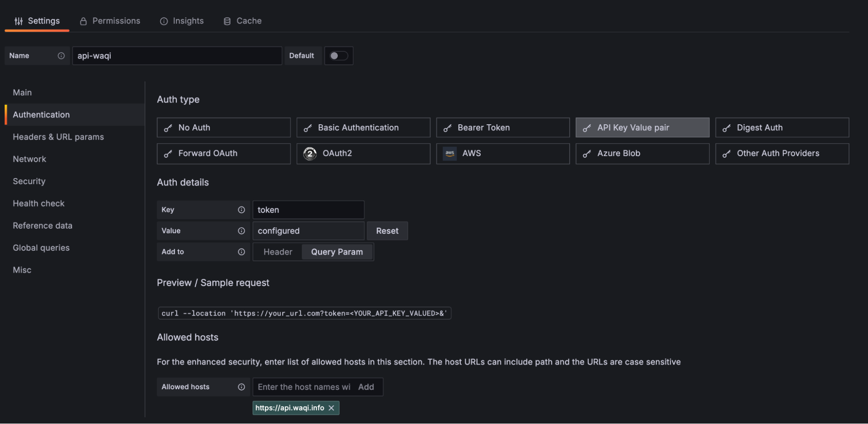Click the lock icon beside Permissions
Viewport: 868px width, 424px height.
pos(82,20)
